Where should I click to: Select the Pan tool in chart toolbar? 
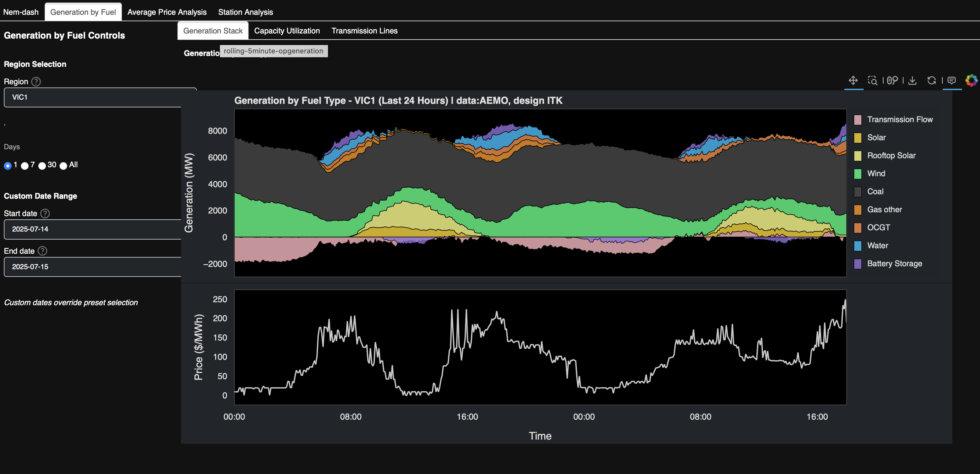pos(853,80)
